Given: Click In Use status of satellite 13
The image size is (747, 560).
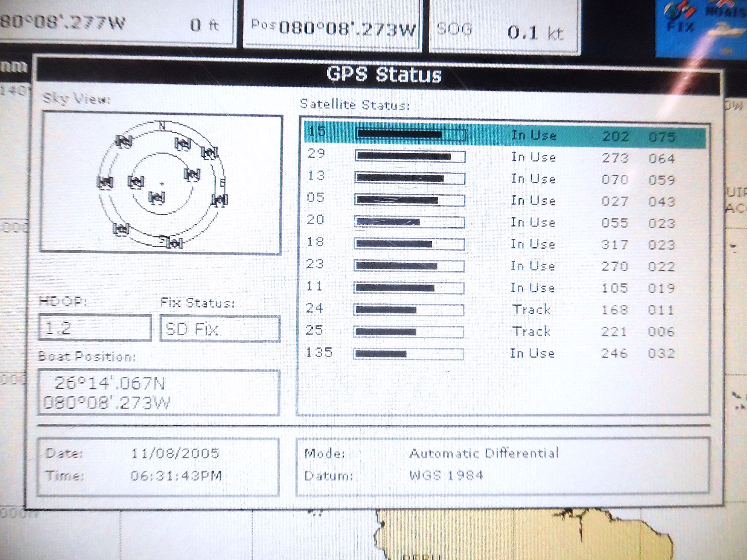Looking at the screenshot, I should (x=533, y=178).
